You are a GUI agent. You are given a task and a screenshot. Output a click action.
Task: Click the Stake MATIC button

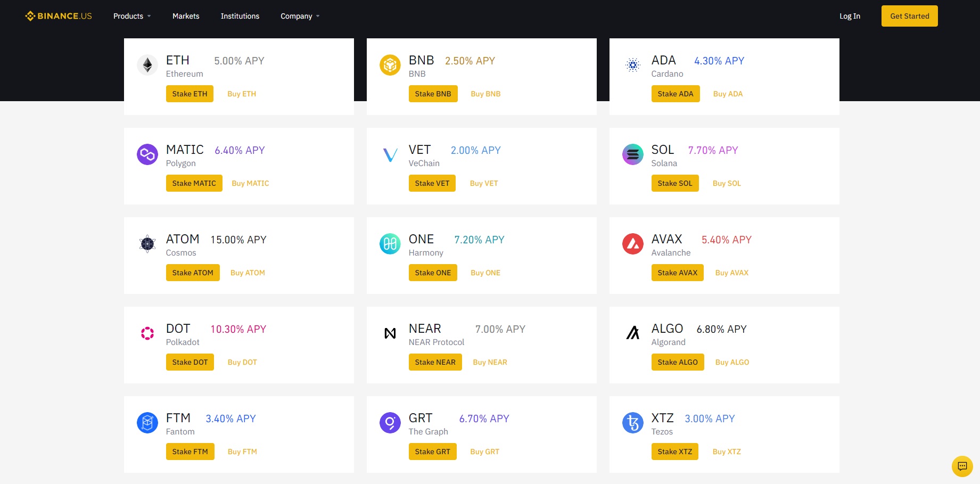pyautogui.click(x=194, y=183)
